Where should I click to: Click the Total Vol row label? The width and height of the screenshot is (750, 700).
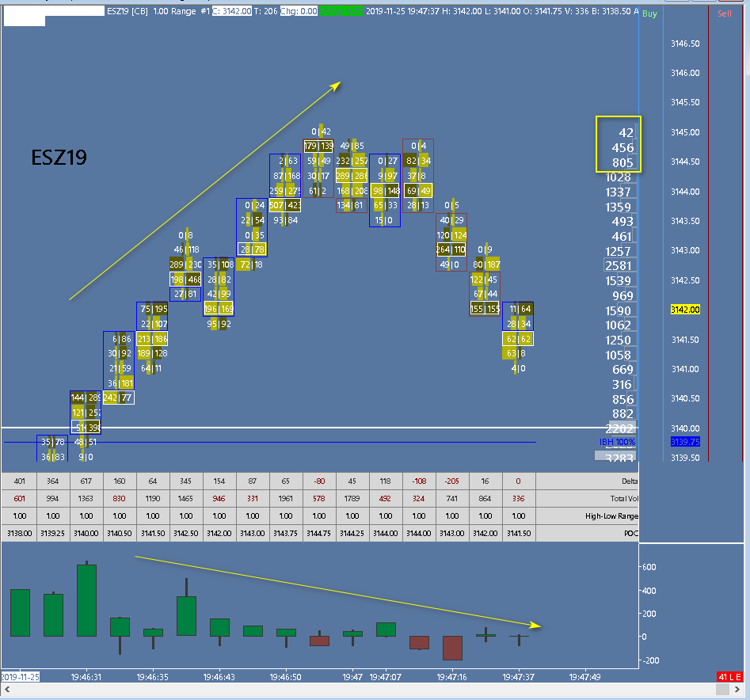point(624,498)
